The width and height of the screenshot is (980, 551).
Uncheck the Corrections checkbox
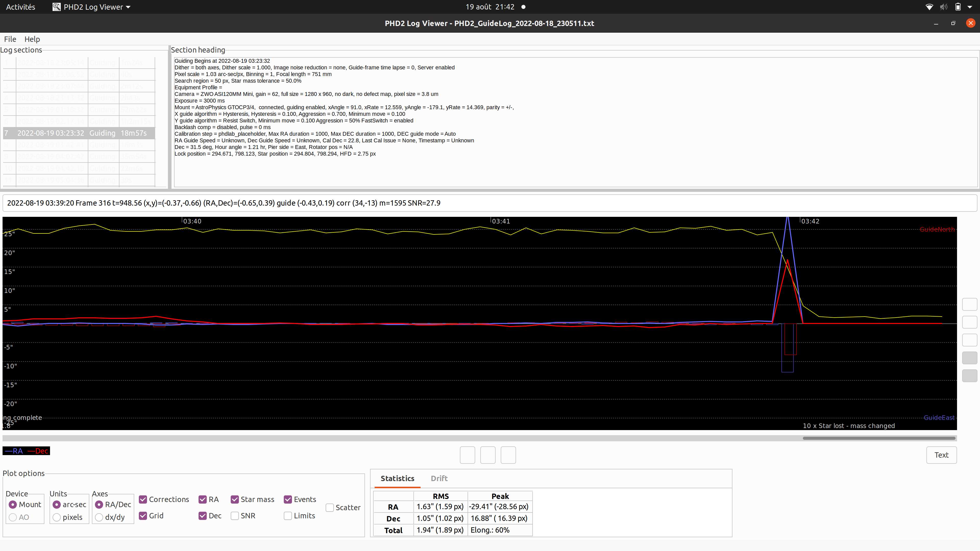143,499
